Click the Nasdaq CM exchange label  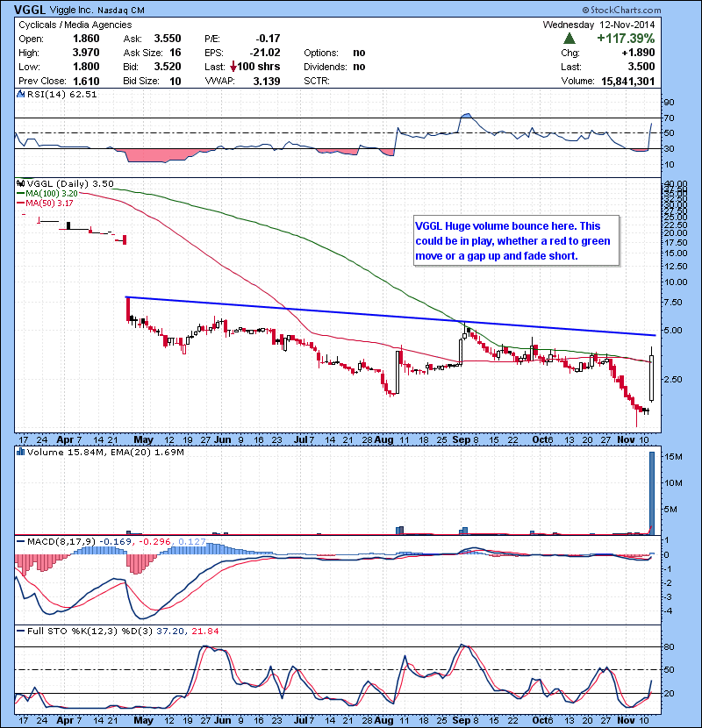coord(121,10)
